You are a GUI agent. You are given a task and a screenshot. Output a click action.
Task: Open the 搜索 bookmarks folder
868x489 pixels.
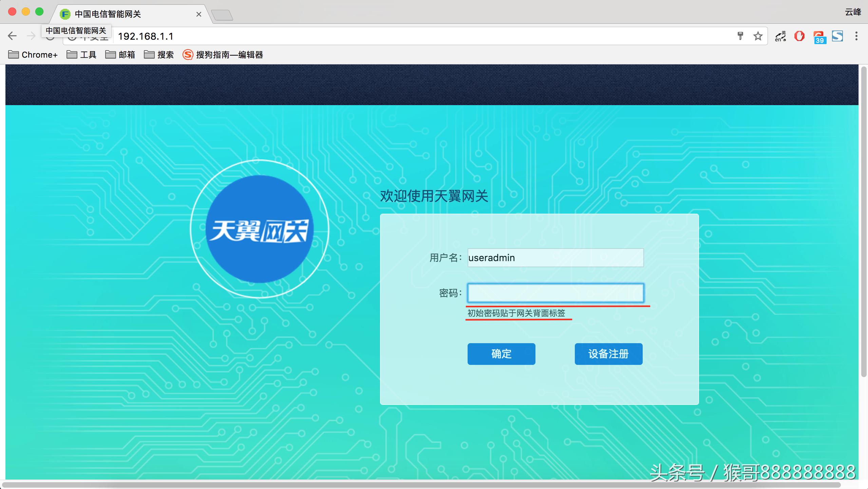click(159, 55)
